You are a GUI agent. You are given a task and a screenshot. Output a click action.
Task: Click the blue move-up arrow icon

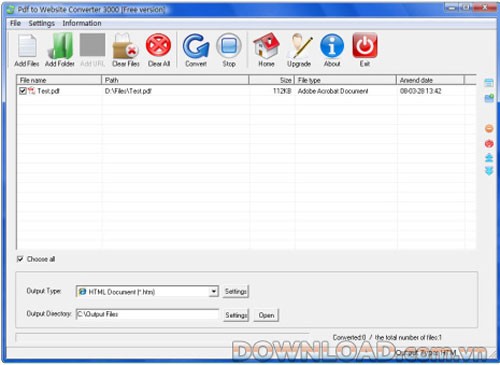(489, 157)
